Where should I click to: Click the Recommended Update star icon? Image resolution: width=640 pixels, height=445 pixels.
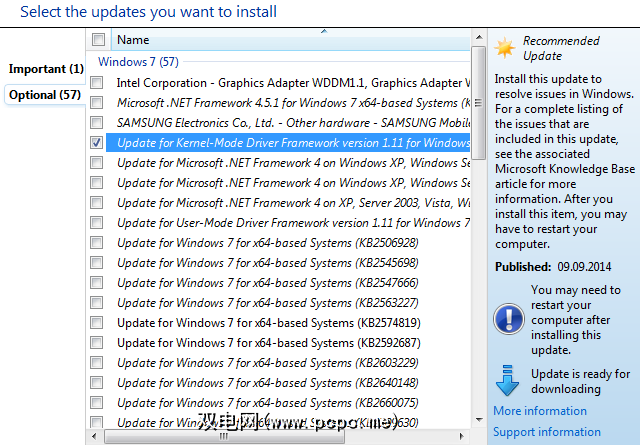tap(505, 48)
